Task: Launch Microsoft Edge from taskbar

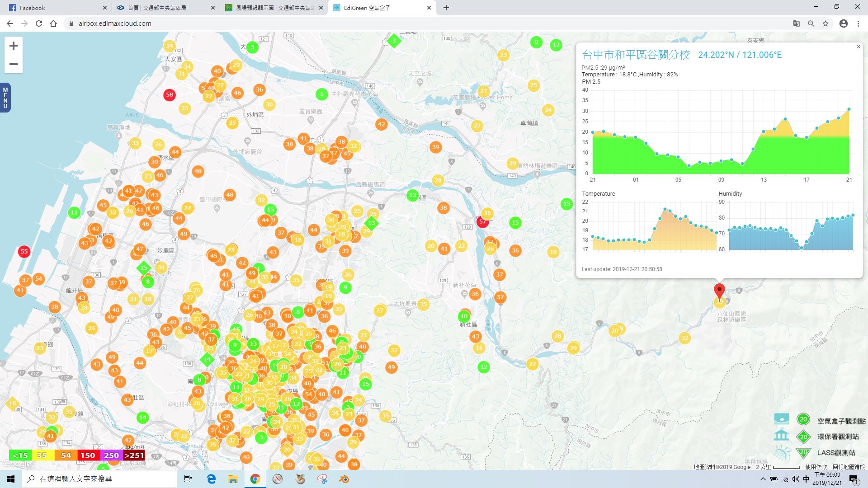Action: point(211,479)
